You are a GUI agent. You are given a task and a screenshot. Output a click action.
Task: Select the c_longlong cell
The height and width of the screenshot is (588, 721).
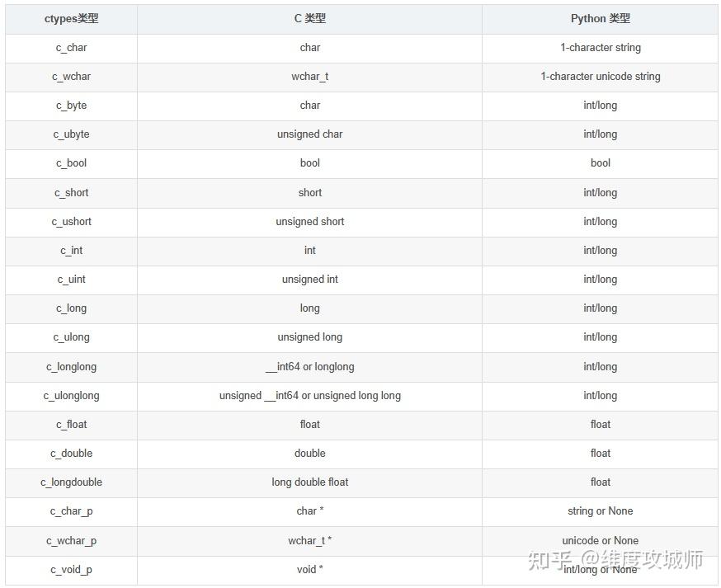71,366
